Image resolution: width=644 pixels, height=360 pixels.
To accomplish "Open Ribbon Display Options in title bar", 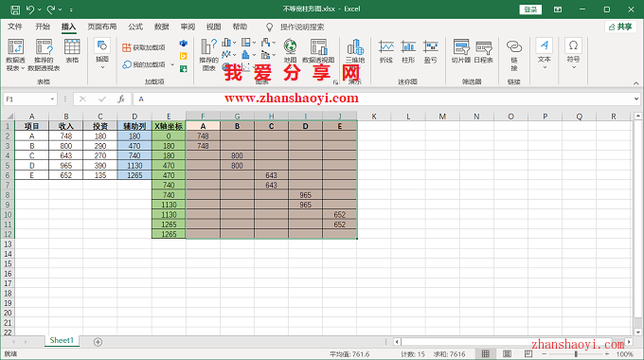I will (558, 9).
